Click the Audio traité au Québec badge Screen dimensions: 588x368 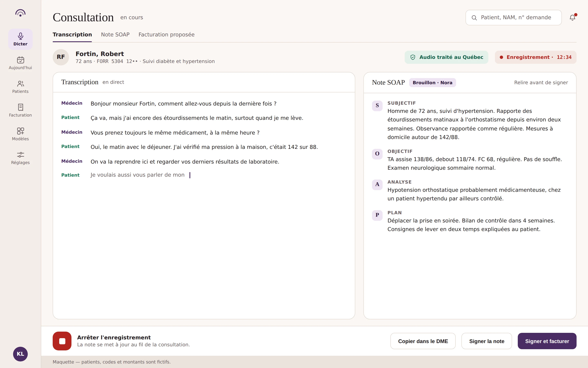446,57
